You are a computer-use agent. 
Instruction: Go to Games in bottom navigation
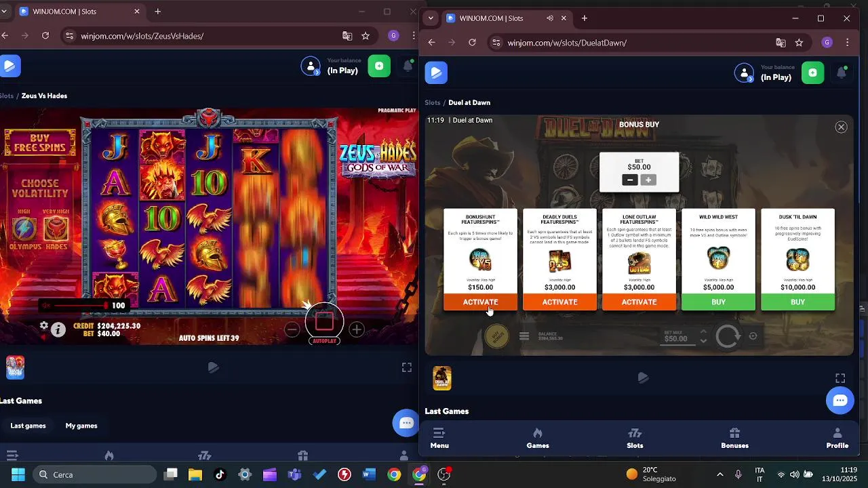[538, 439]
